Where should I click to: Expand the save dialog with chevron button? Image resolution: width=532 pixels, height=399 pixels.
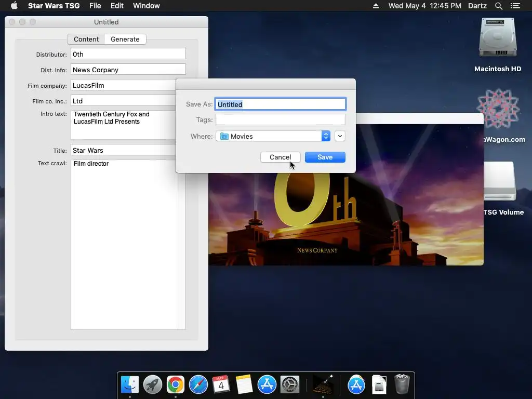[340, 136]
